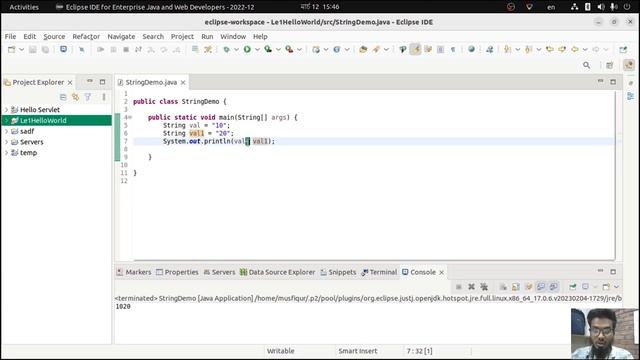Open the Refactor menu
The height and width of the screenshot is (360, 640).
click(x=86, y=36)
